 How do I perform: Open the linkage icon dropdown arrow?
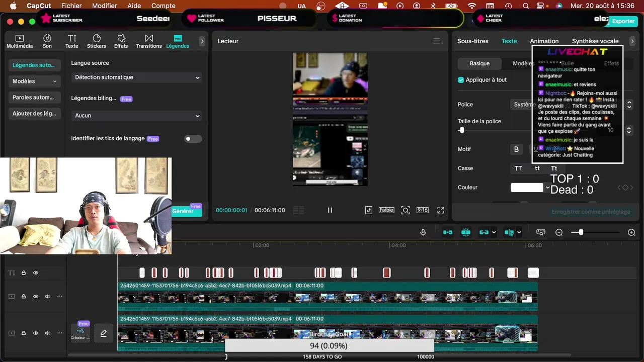point(494,232)
